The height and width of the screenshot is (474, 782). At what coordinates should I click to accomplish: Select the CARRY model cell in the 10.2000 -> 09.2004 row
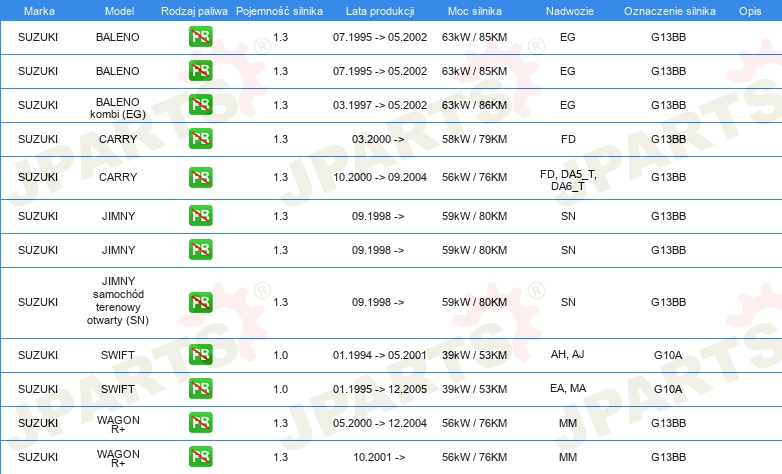(x=118, y=177)
